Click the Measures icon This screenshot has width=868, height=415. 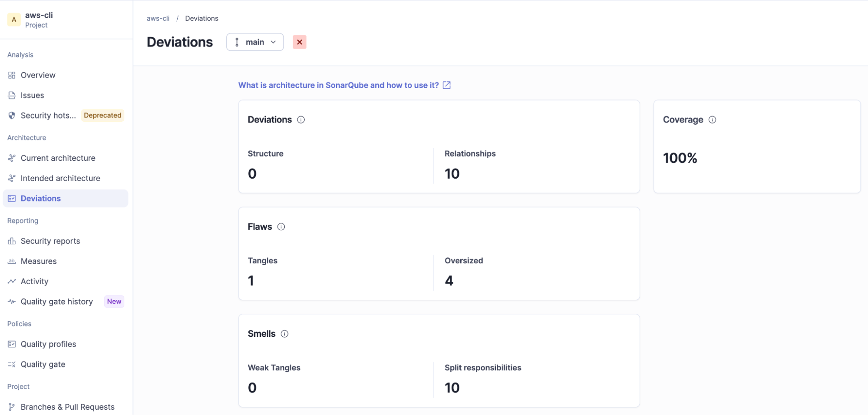(x=12, y=261)
